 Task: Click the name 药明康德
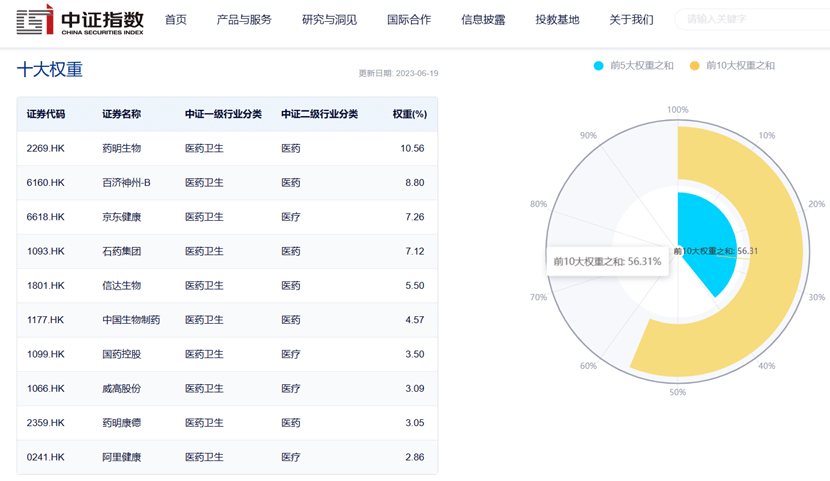(121, 423)
